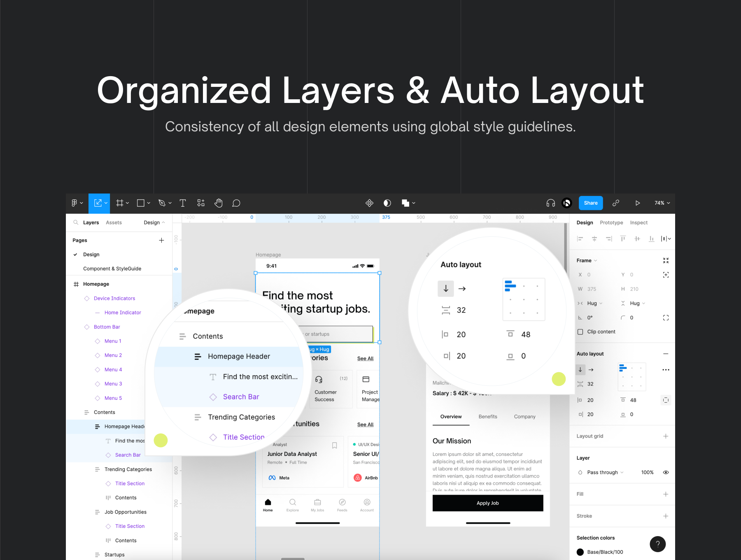Click the headphones audio icon
The image size is (741, 560).
pos(550,203)
